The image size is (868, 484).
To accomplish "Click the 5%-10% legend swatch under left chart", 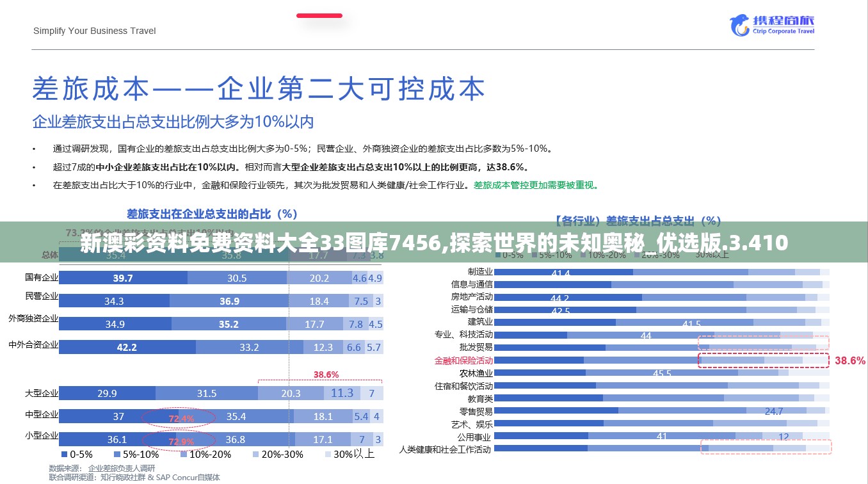I will pos(116,455).
